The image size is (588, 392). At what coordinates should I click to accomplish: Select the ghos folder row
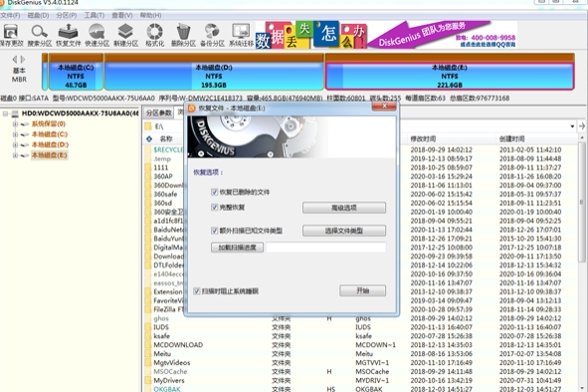pos(360,318)
